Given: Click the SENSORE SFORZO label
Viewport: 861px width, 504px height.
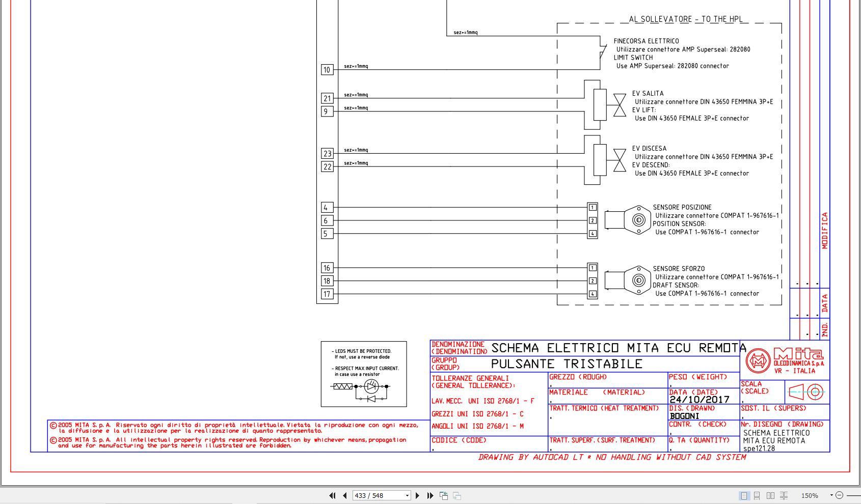Looking at the screenshot, I should (679, 269).
